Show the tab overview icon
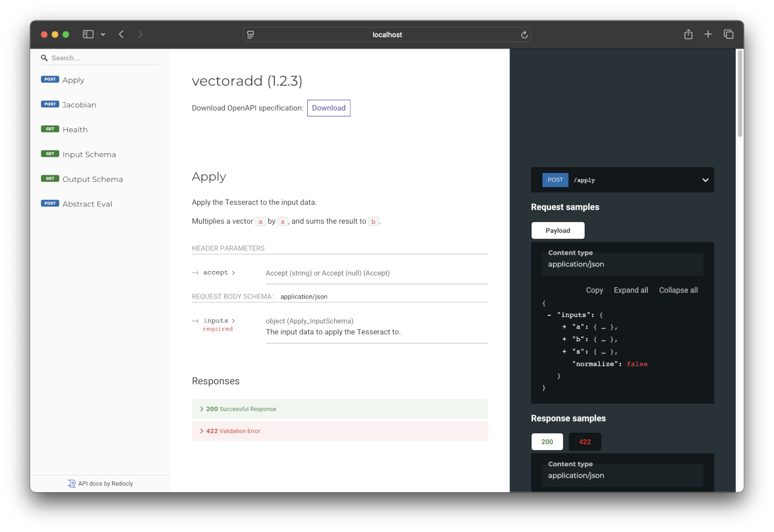 tap(729, 34)
